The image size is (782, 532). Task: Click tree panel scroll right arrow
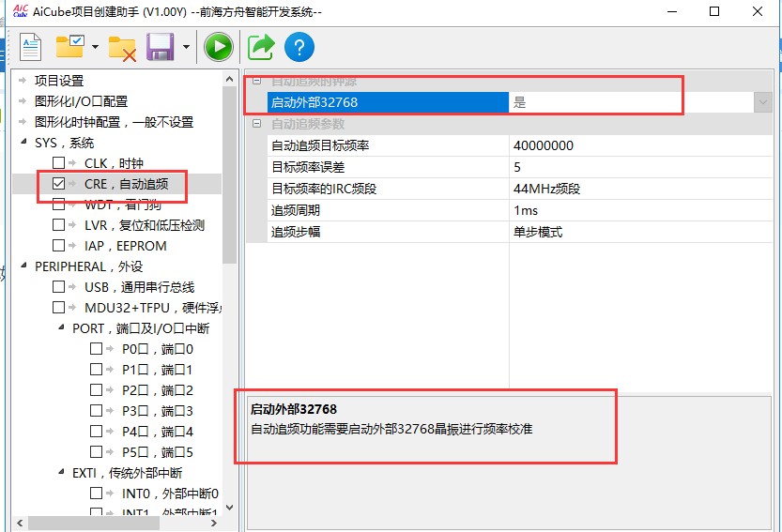pyautogui.click(x=213, y=523)
